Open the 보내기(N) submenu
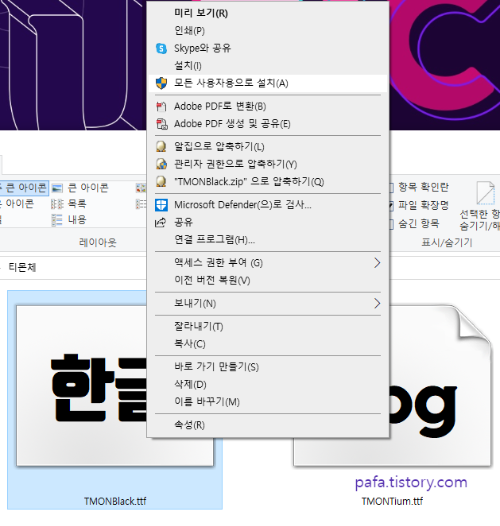The image size is (500, 526). [x=268, y=304]
